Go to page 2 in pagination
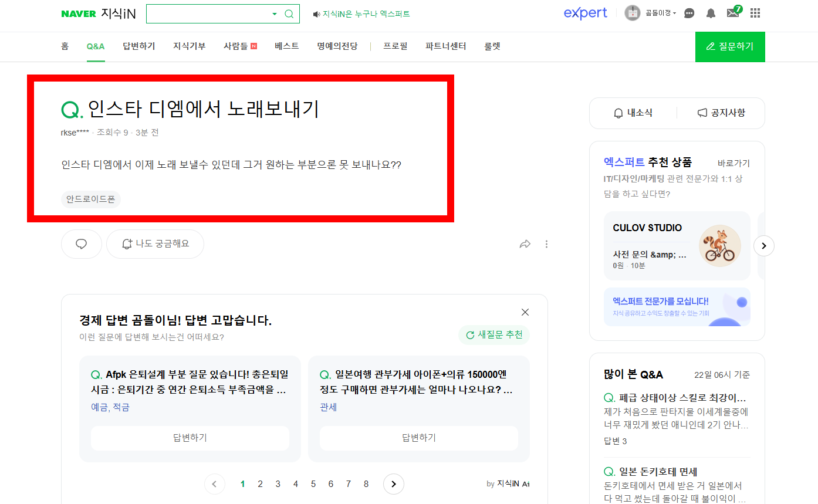 pos(261,484)
